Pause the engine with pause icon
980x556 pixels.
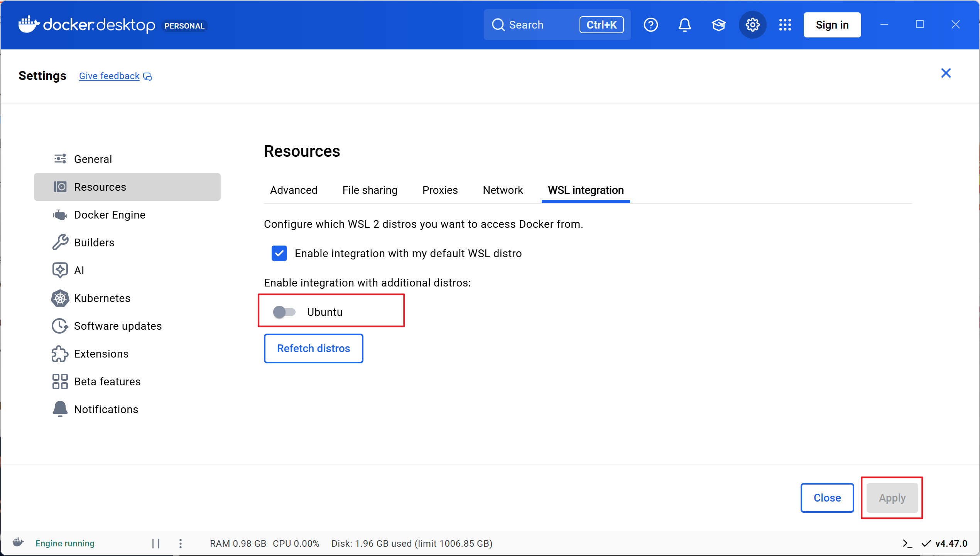tap(156, 544)
